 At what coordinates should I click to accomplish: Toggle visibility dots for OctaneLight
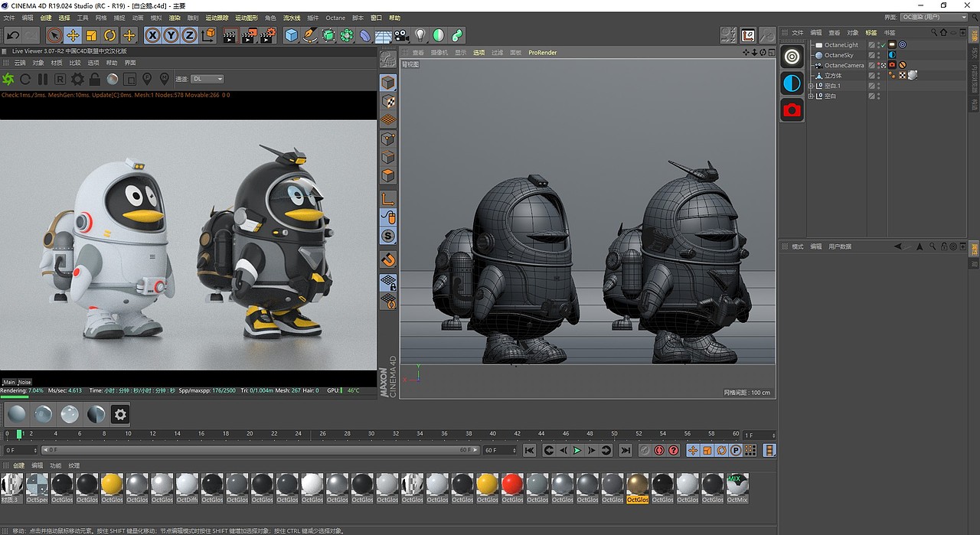coord(878,45)
